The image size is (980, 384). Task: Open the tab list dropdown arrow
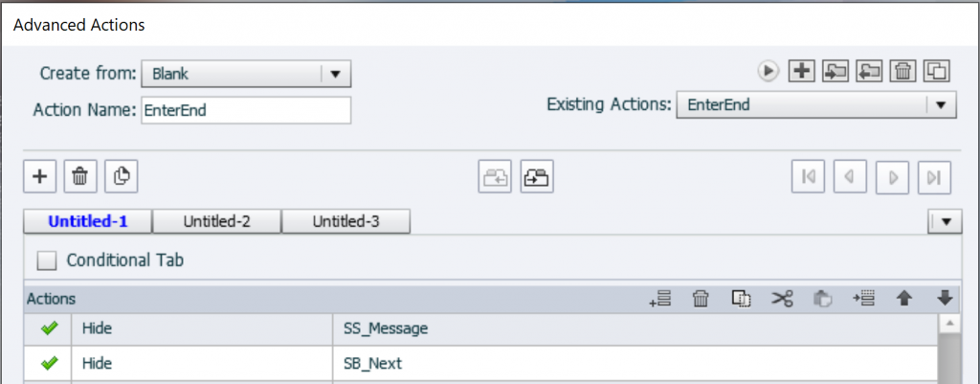(x=947, y=221)
